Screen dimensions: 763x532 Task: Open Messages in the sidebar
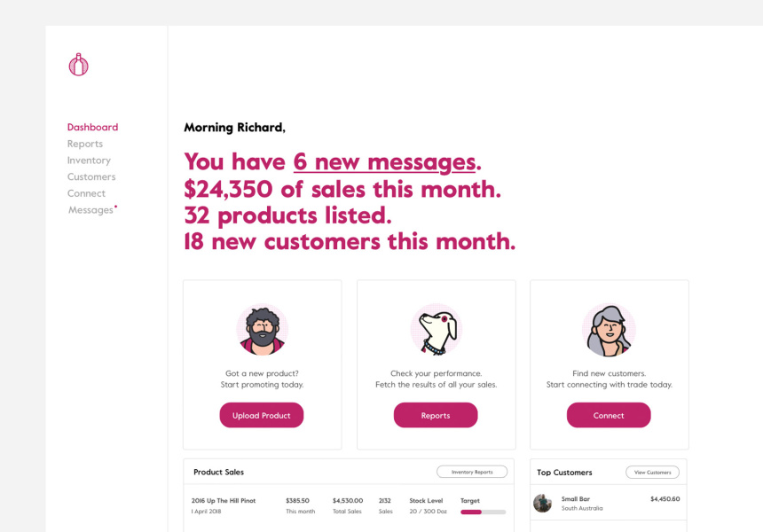pos(90,210)
